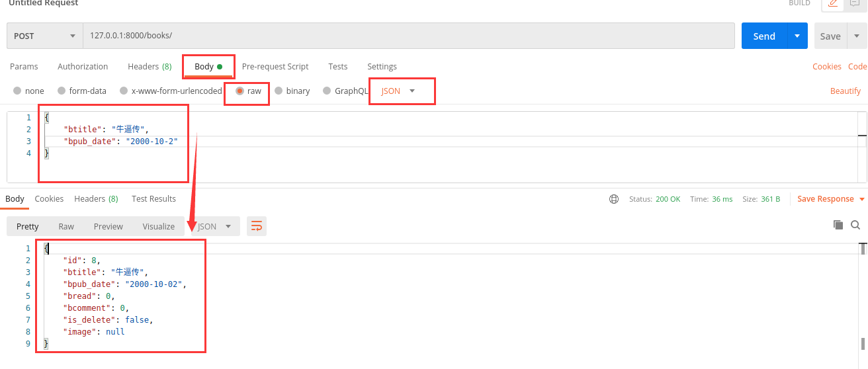Click the Save button
The height and width of the screenshot is (369, 868).
(830, 36)
